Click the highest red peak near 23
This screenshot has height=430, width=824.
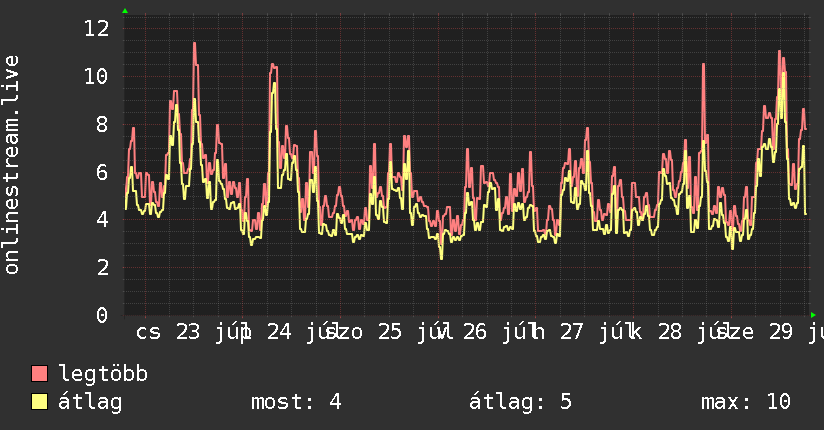(194, 44)
